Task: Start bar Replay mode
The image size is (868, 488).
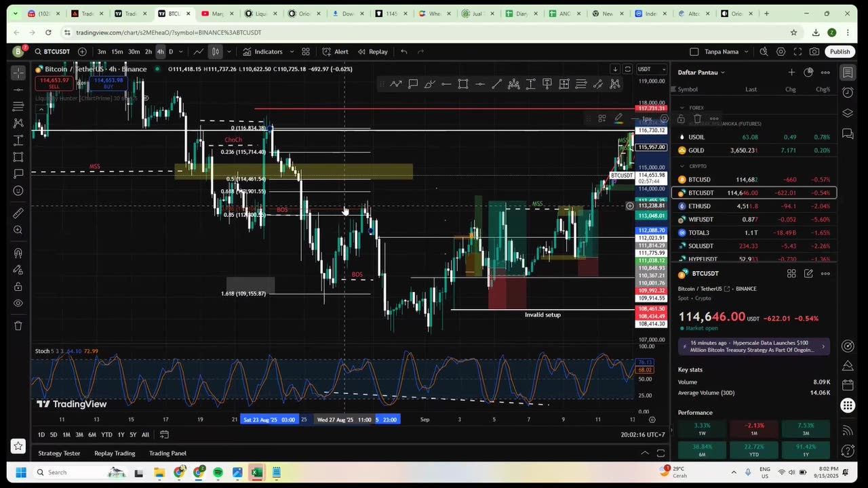Action: [x=373, y=52]
